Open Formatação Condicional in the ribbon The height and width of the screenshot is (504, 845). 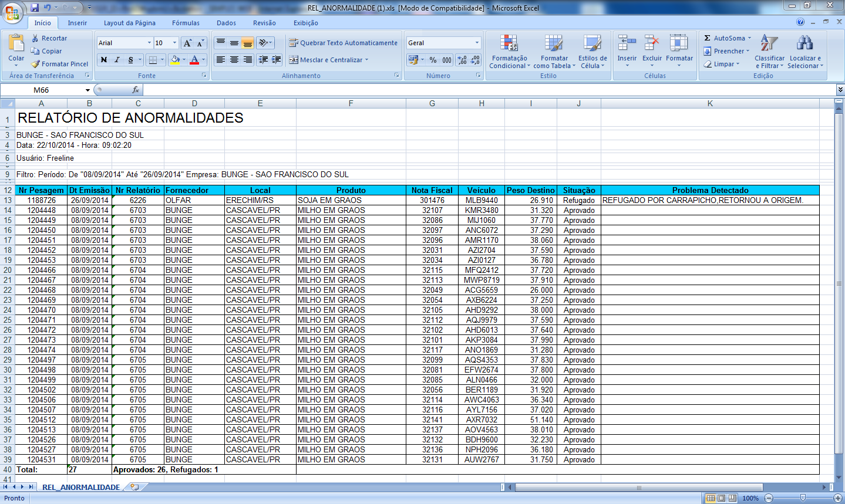(x=509, y=51)
